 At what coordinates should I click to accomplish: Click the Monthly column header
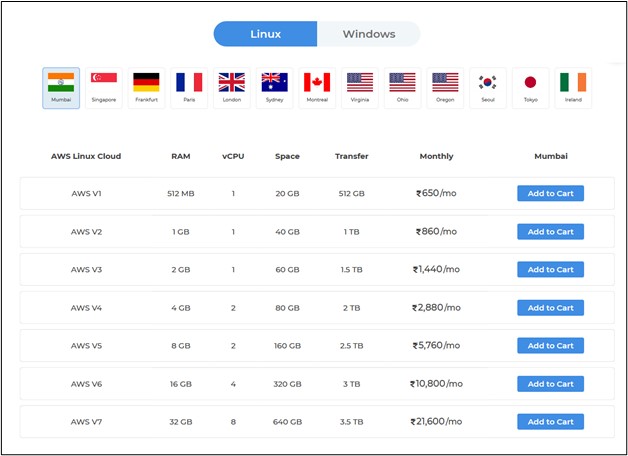pos(436,157)
